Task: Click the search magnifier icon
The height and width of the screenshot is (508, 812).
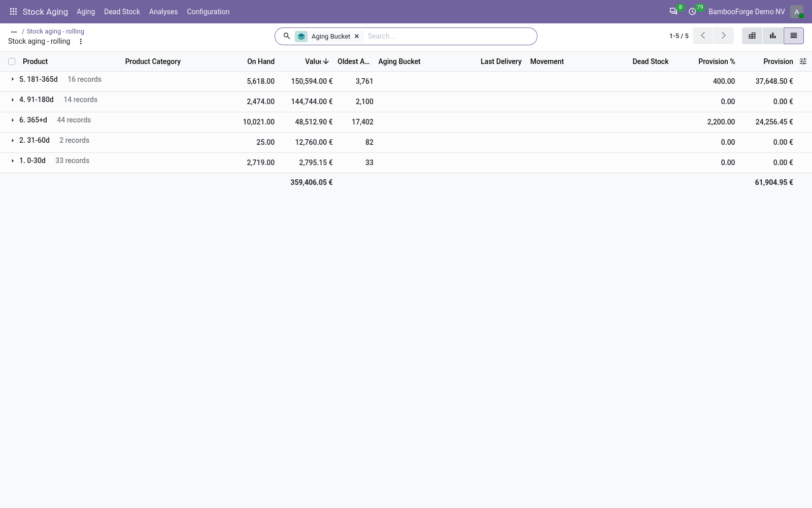Action: pos(287,36)
